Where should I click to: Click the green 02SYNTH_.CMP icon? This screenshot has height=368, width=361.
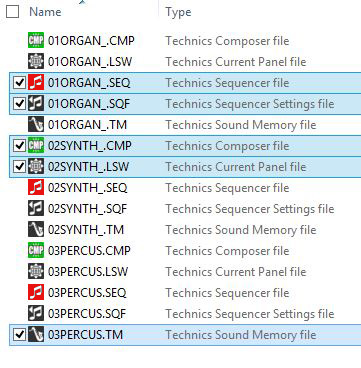[x=36, y=146]
